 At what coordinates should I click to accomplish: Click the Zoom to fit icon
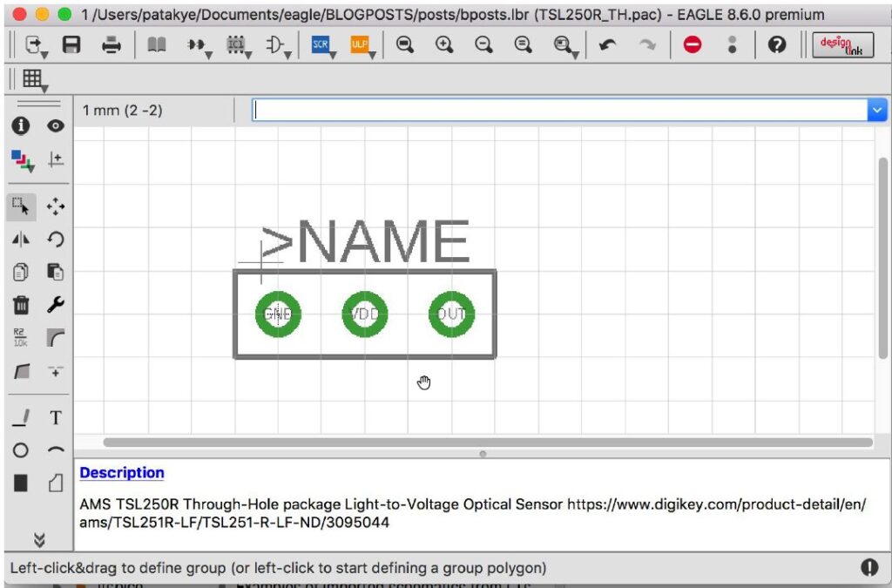click(404, 44)
